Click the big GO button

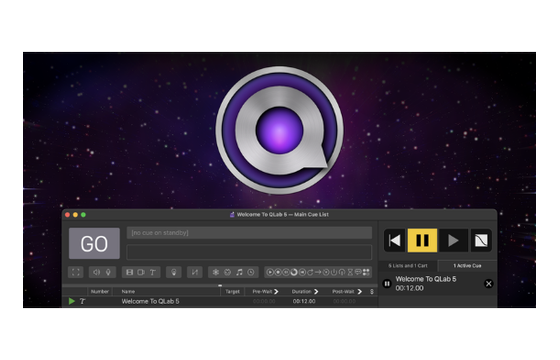(94, 244)
